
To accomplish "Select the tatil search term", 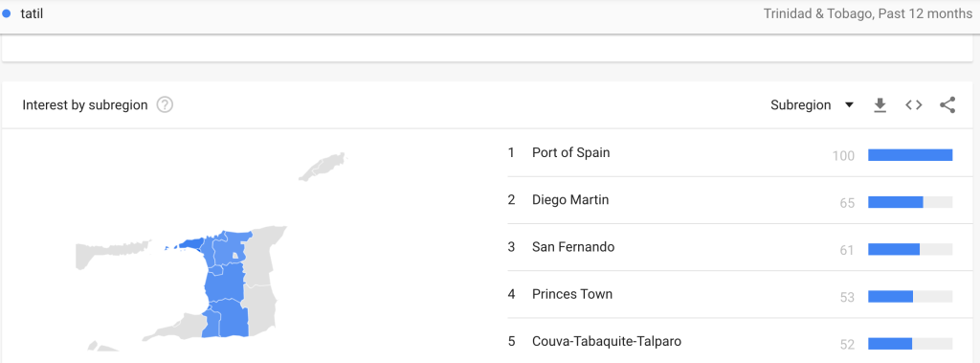I will [32, 13].
